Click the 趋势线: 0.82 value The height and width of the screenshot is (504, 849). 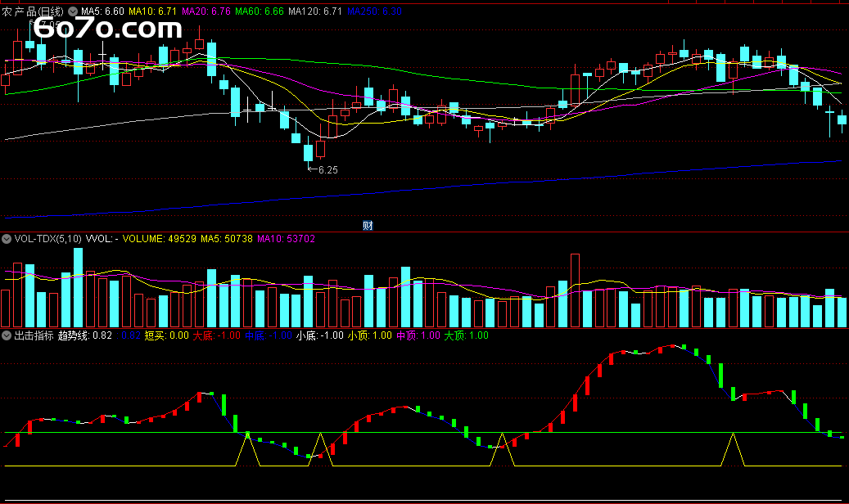point(85,335)
